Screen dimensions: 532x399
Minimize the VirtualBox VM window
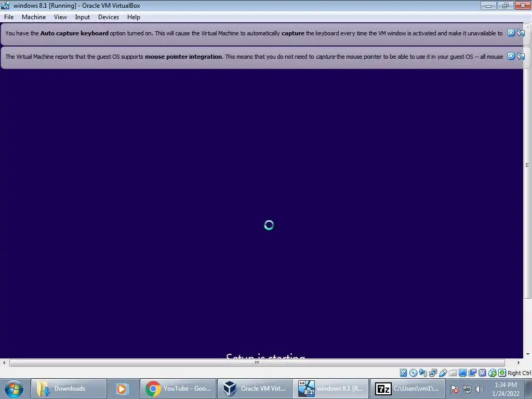coord(488,5)
